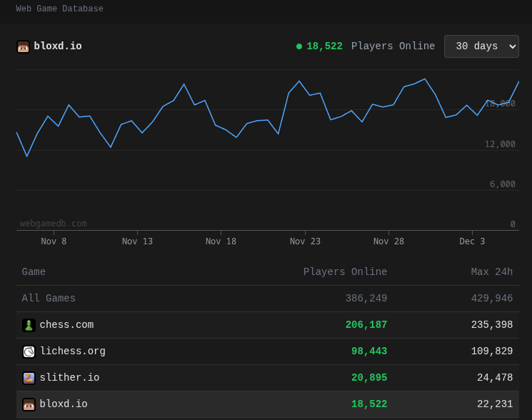Viewport: 532px width, 420px height.
Task: Open the lichess.org game link
Action: click(x=73, y=351)
